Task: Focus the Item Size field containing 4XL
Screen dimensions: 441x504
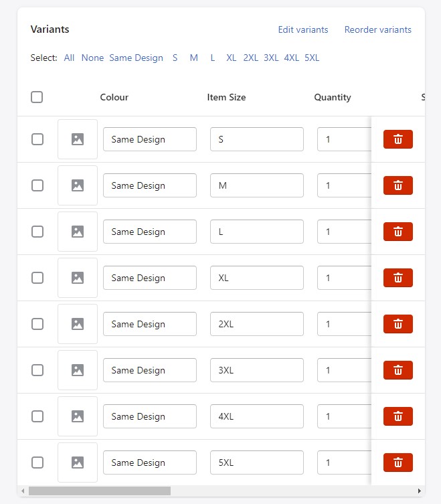Action: pos(257,416)
